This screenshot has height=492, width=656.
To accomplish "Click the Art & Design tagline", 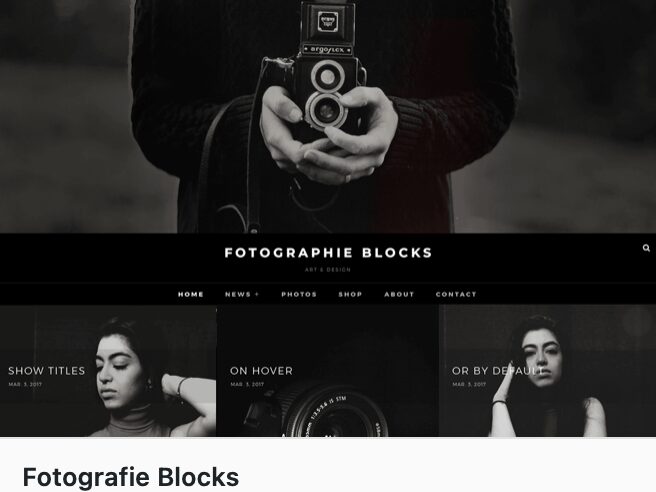I will click(x=328, y=270).
